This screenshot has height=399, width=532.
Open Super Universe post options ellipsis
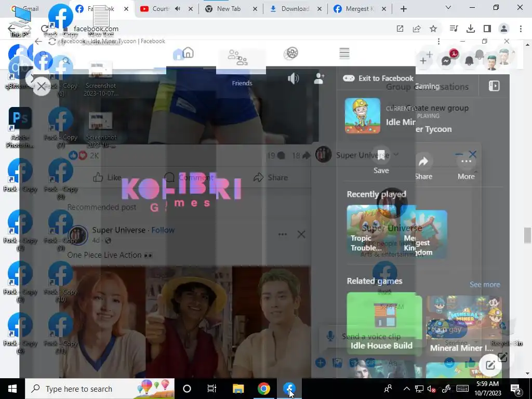[282, 234]
